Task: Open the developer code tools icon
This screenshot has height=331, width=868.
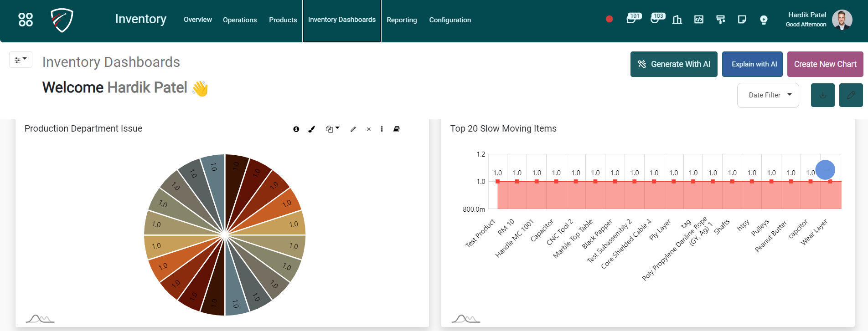Action: click(x=699, y=20)
